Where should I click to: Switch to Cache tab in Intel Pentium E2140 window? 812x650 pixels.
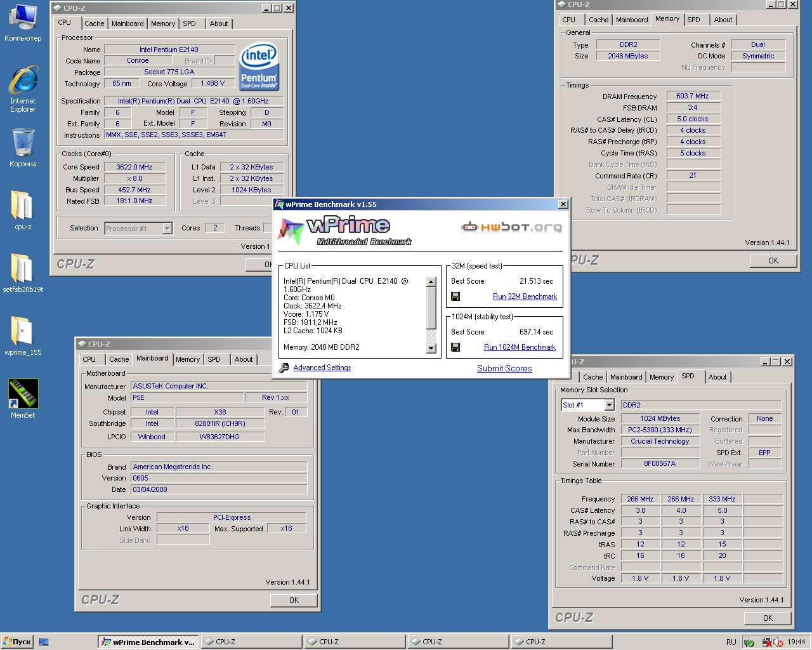click(95, 23)
